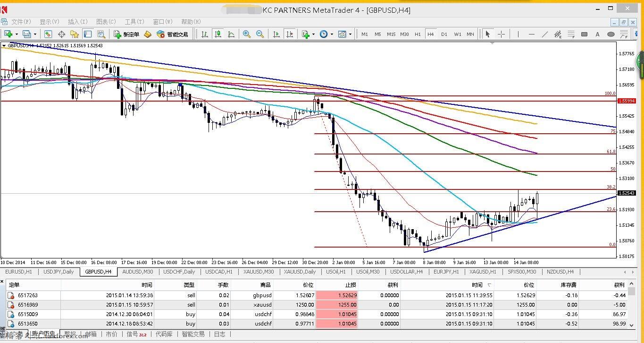The width and height of the screenshot is (644, 343).
Task: Select the M5 timeframe
Action: tap(378, 34)
